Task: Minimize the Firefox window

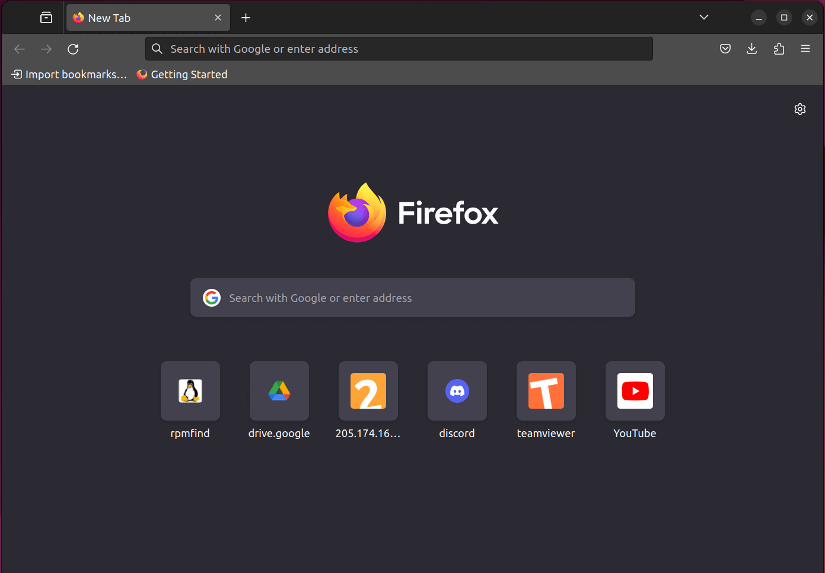Action: [x=759, y=18]
